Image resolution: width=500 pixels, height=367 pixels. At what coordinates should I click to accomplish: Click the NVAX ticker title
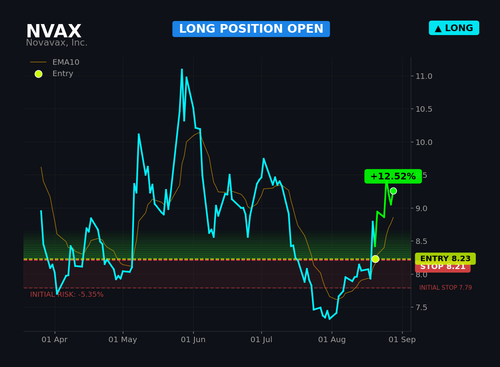[54, 31]
